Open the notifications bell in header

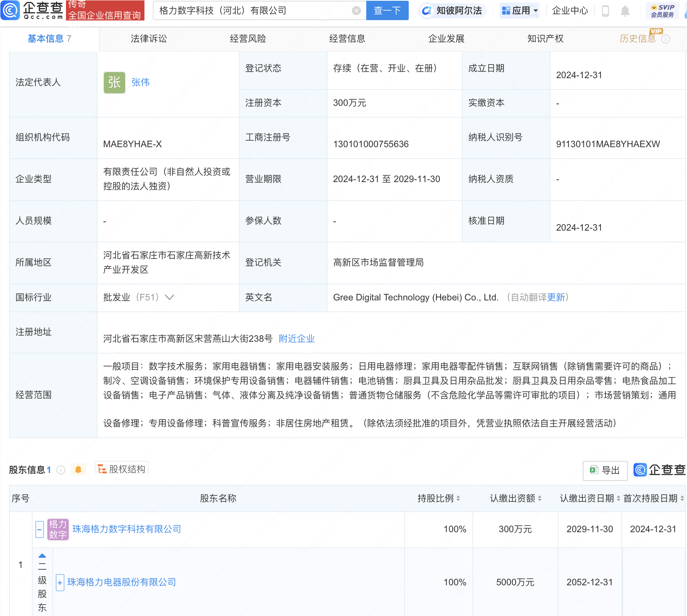[625, 11]
